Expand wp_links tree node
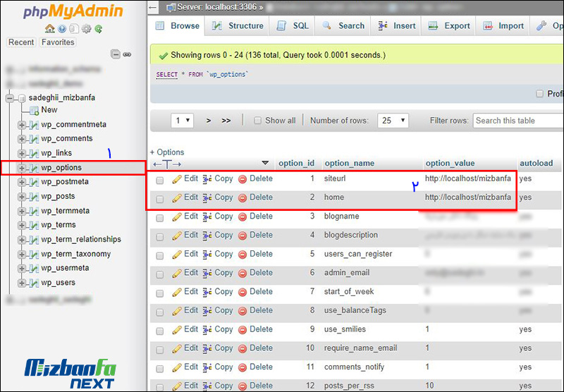564x392 pixels. 22,154
